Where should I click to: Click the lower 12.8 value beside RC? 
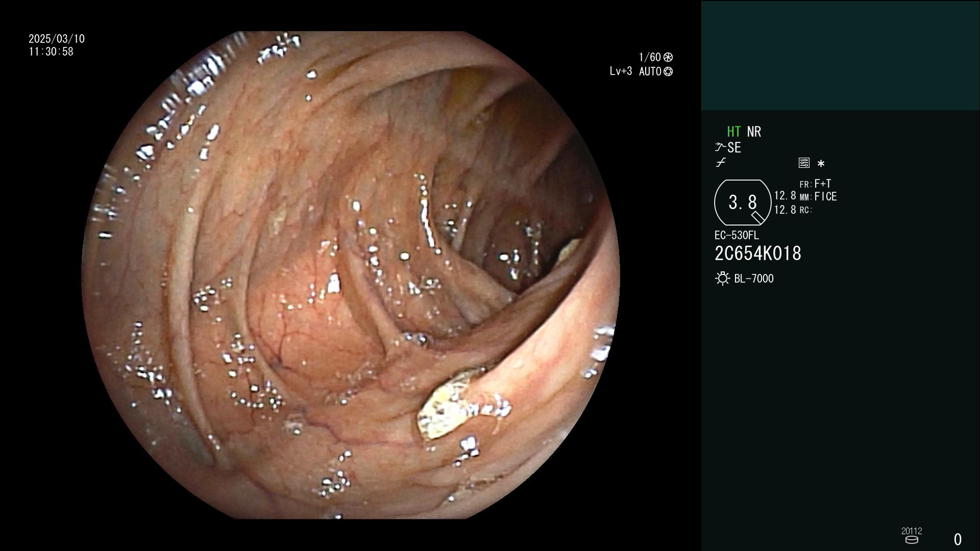point(785,210)
